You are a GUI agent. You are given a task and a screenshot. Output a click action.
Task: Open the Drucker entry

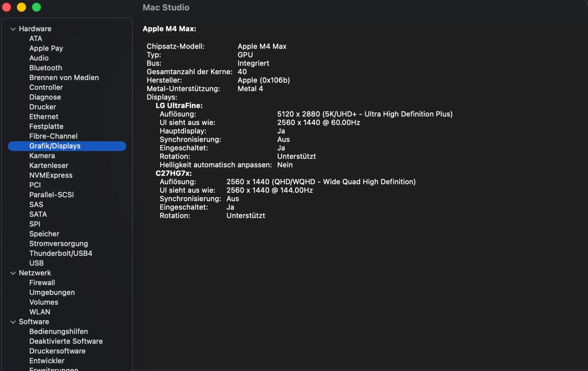coord(42,107)
